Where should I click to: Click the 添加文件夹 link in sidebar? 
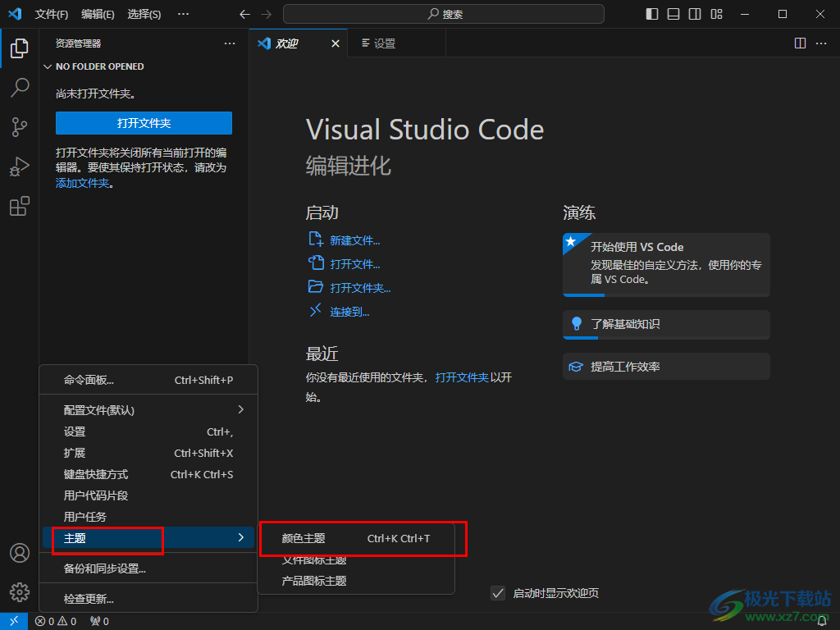[x=83, y=183]
